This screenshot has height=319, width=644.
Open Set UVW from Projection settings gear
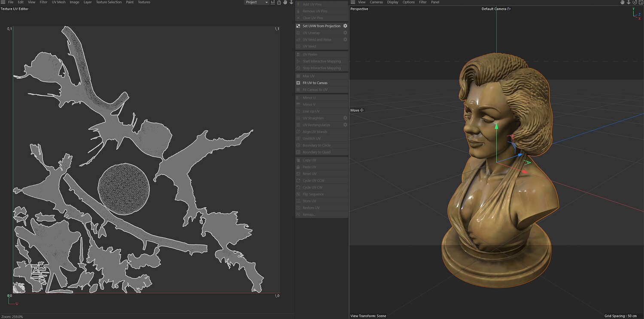pyautogui.click(x=345, y=26)
